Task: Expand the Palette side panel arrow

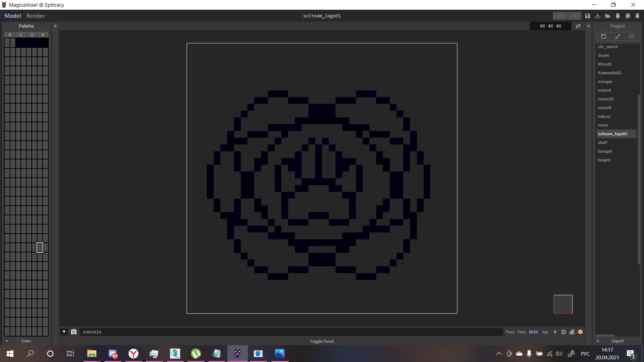Action: 55,26
